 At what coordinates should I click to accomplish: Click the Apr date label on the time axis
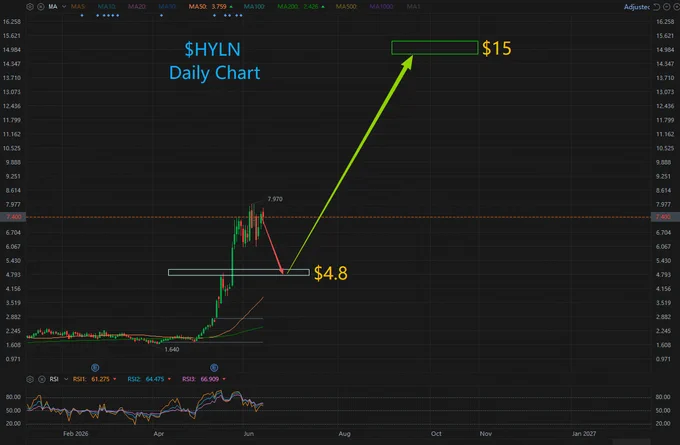[159, 434]
